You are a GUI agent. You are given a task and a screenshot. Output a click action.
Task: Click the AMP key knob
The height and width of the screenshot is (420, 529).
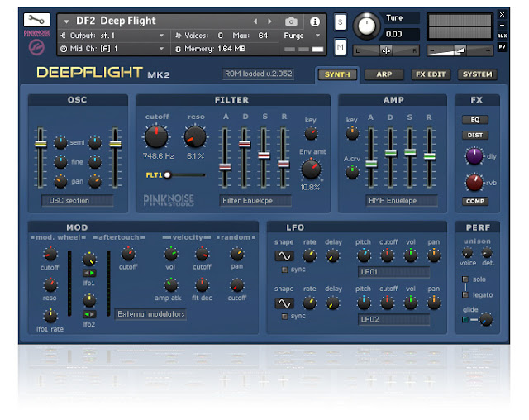(x=352, y=133)
